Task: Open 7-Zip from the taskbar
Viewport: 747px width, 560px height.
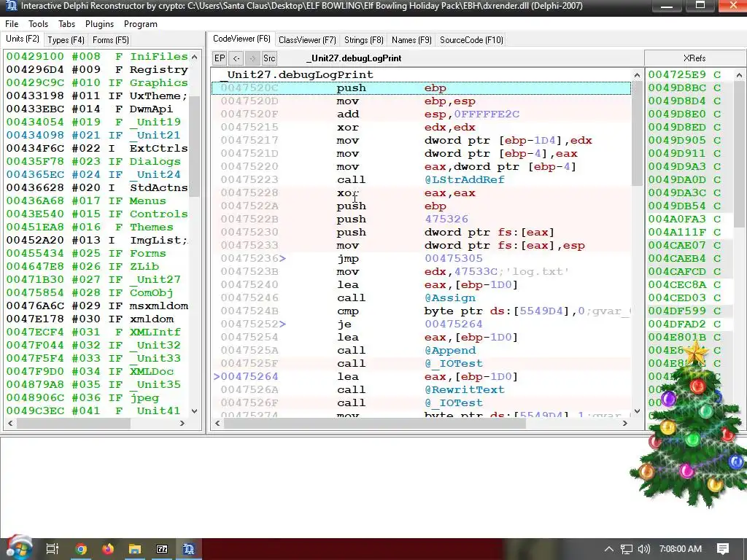Action: pyautogui.click(x=162, y=549)
